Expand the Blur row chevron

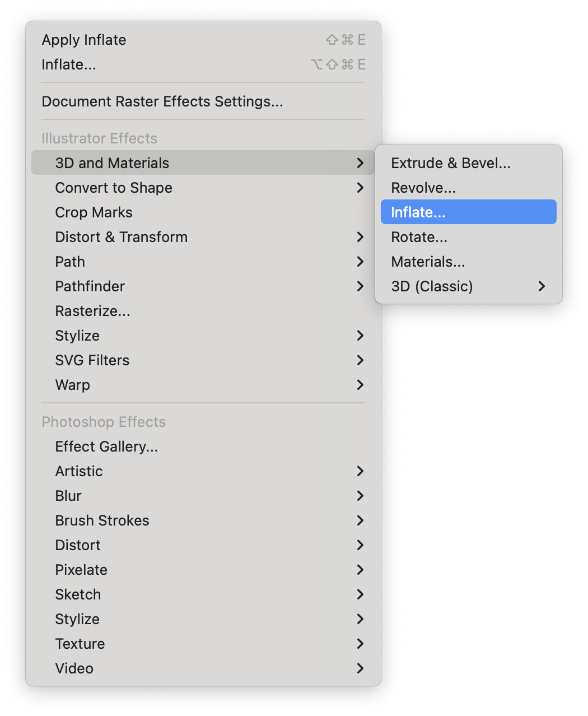click(x=360, y=496)
